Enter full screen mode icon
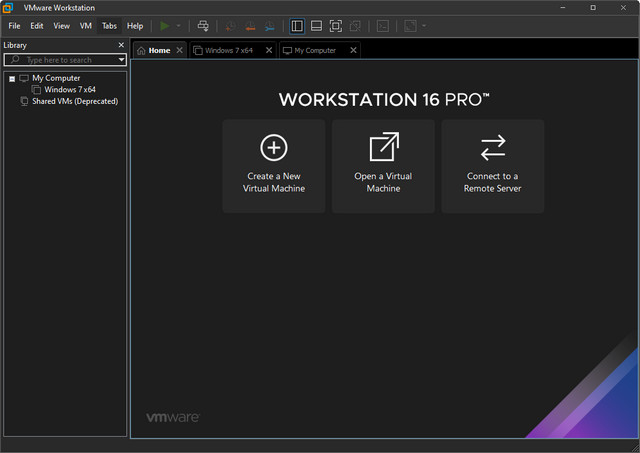Screen dimensions: 640x453 [336, 26]
